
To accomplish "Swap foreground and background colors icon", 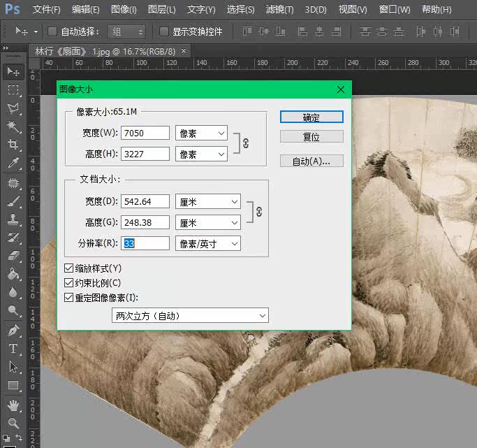I will click(19, 438).
